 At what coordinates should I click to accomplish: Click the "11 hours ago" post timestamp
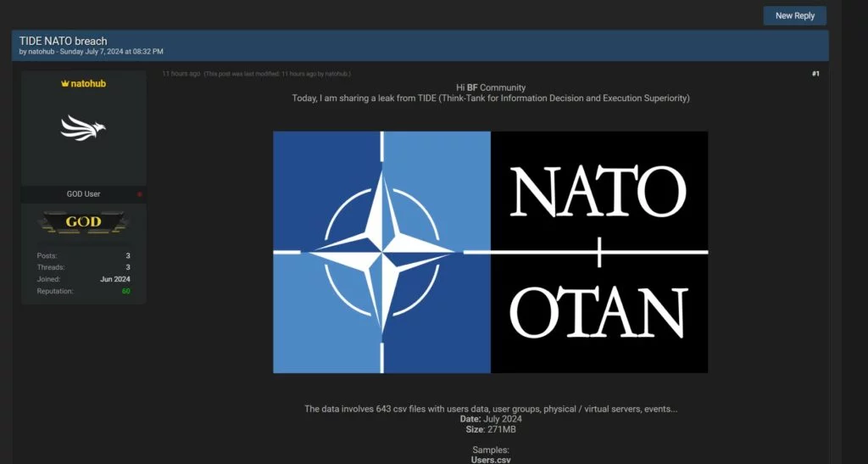point(181,74)
